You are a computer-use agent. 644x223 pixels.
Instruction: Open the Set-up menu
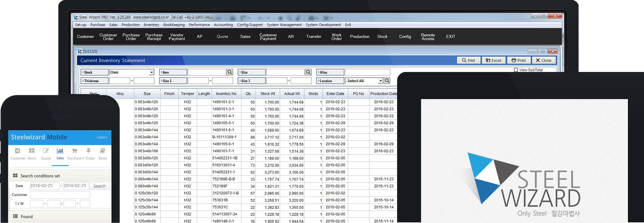click(x=81, y=25)
